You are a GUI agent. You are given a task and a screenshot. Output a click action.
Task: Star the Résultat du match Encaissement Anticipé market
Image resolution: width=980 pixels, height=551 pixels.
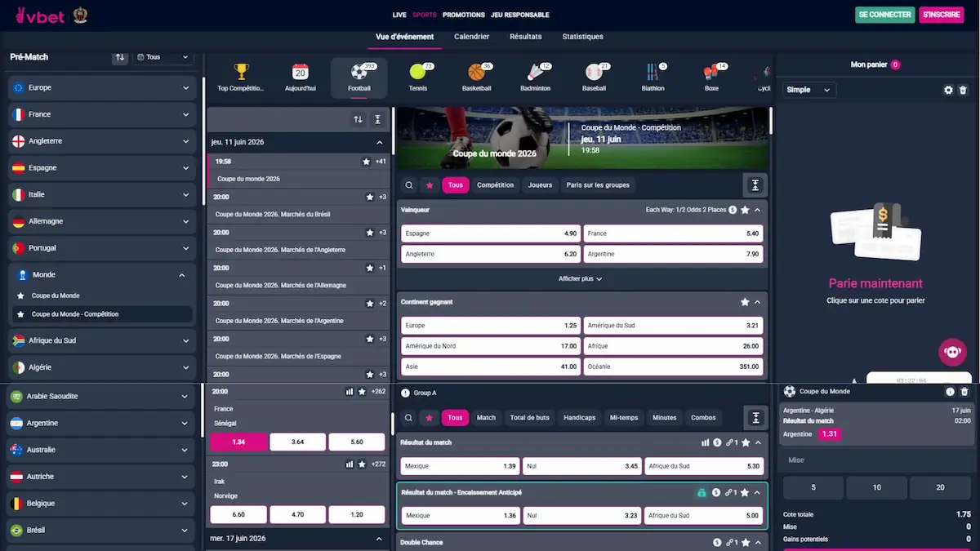point(745,493)
